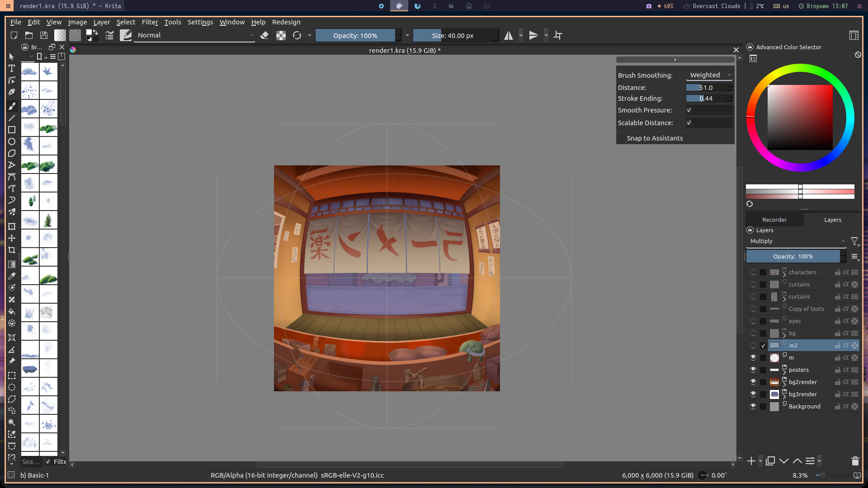Reload the original brush preset icon
The height and width of the screenshot is (488, 868).
click(297, 35)
